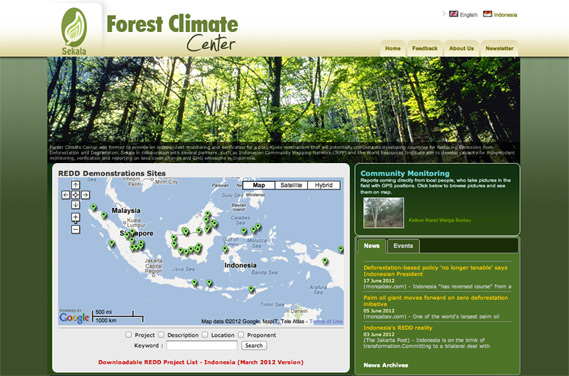Image resolution: width=569 pixels, height=376 pixels.
Task: Switch to the News tab
Action: 372,246
